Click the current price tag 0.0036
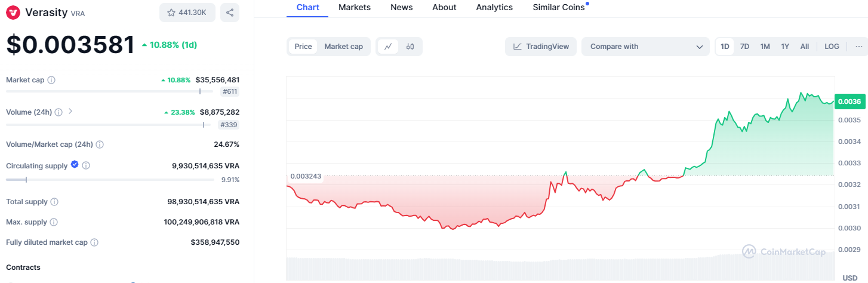The image size is (868, 283). [x=849, y=101]
